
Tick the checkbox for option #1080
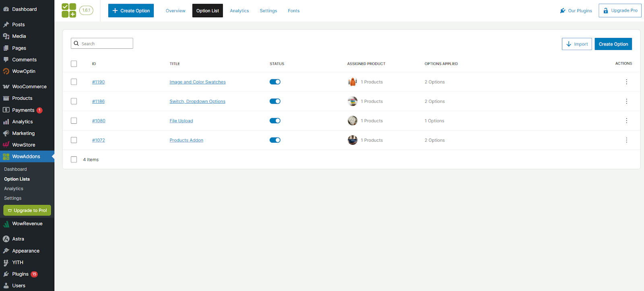(74, 121)
